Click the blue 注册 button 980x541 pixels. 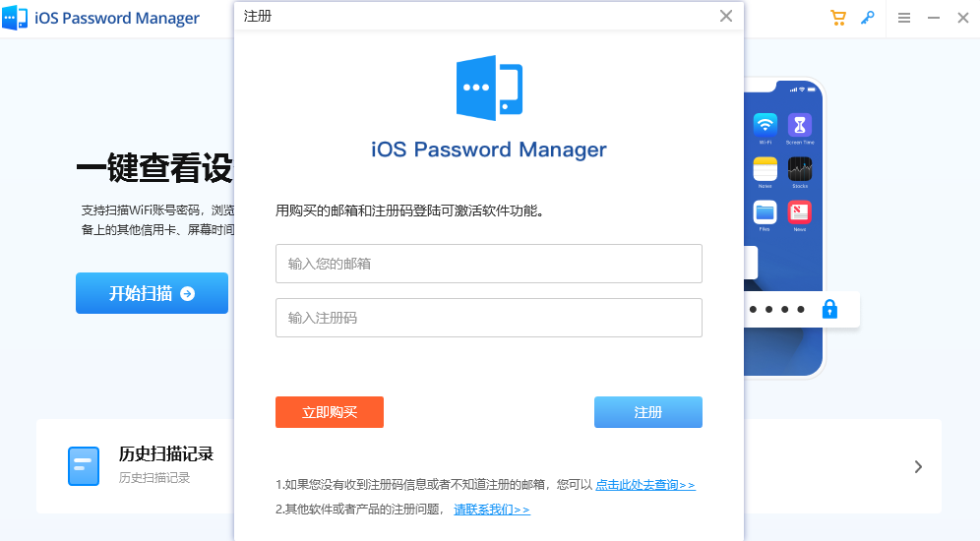click(648, 412)
